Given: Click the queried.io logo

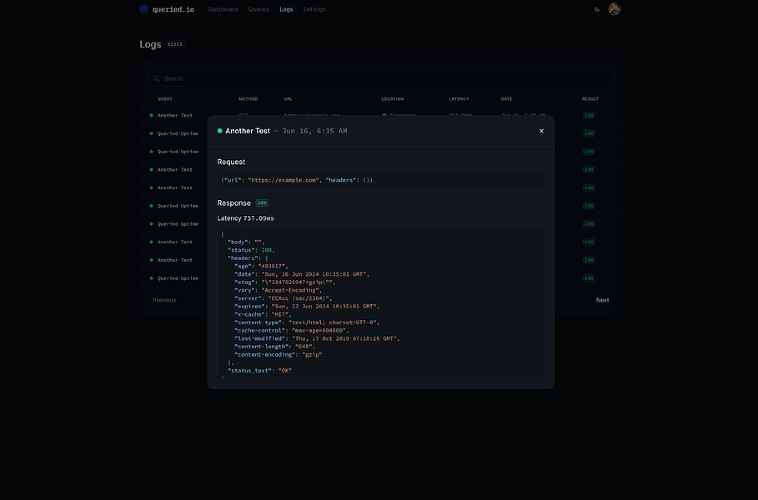Looking at the screenshot, I should pos(167,9).
